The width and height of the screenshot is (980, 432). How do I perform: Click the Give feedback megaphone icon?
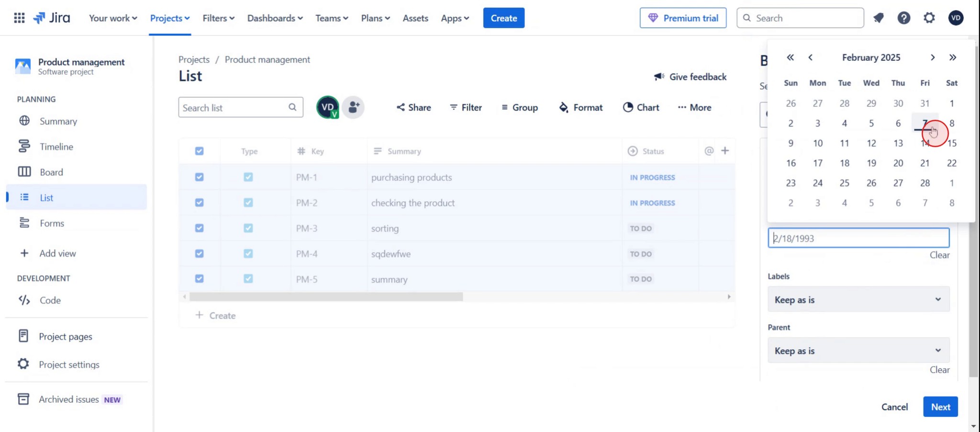pos(659,76)
